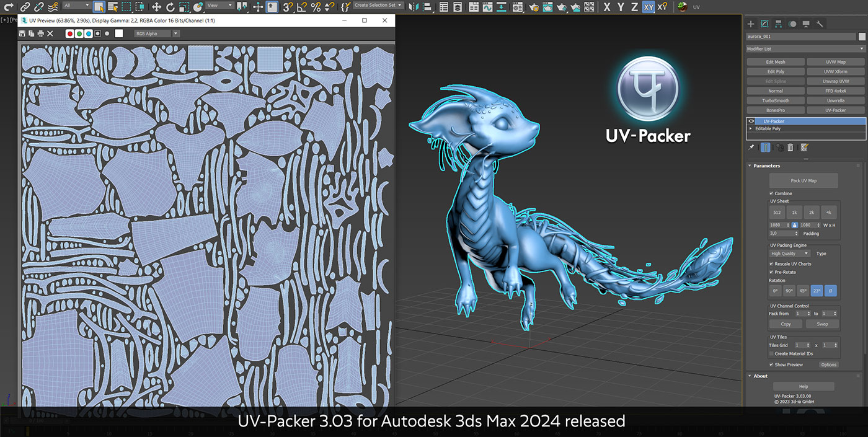Click the white color swatch in UV Preview
The image size is (868, 437).
click(x=118, y=33)
